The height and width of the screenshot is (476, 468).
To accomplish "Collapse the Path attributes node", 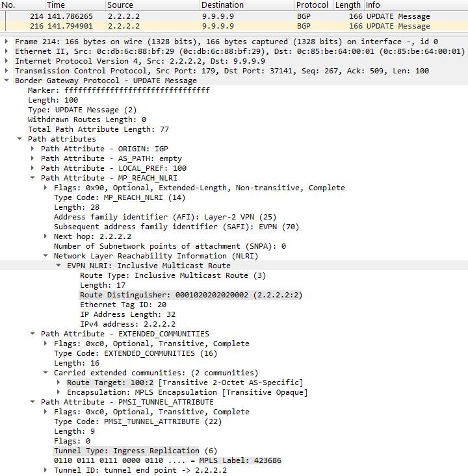I will point(19,139).
